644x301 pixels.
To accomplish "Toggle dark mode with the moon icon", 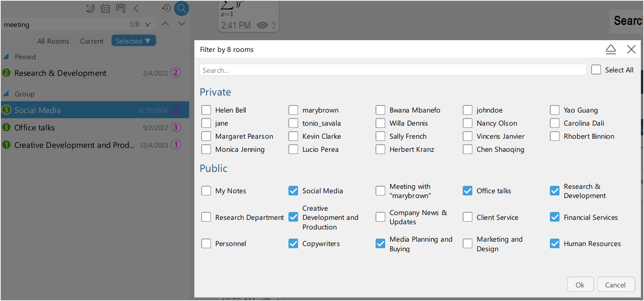I will (90, 8).
